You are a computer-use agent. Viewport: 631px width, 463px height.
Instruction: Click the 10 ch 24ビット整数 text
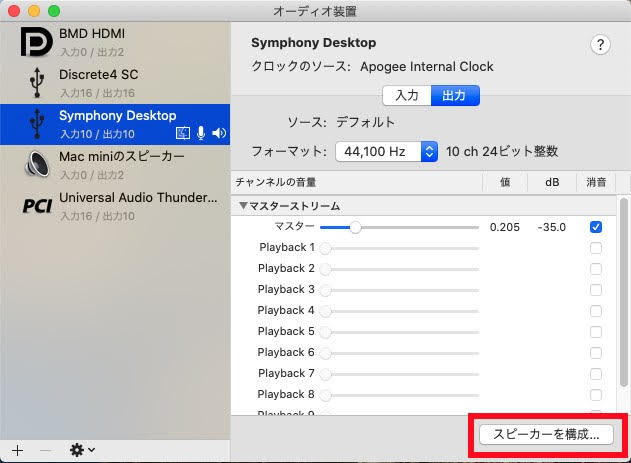click(x=502, y=152)
